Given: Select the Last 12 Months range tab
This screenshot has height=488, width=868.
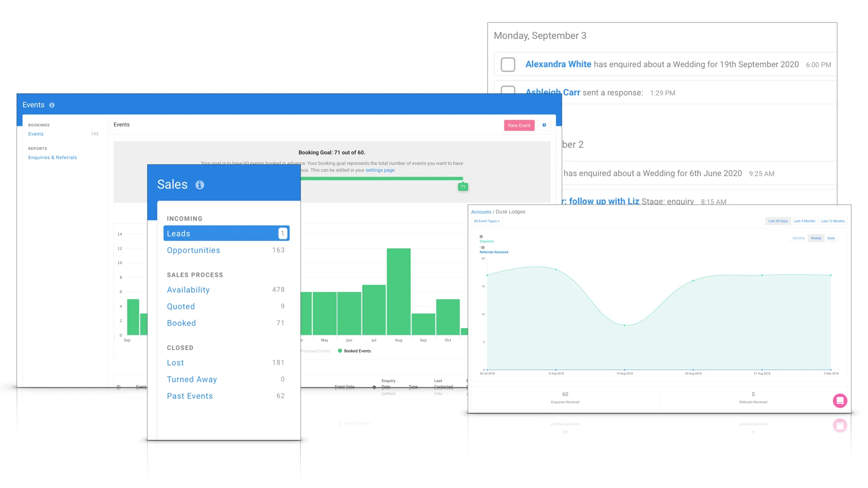Looking at the screenshot, I should pyautogui.click(x=833, y=221).
